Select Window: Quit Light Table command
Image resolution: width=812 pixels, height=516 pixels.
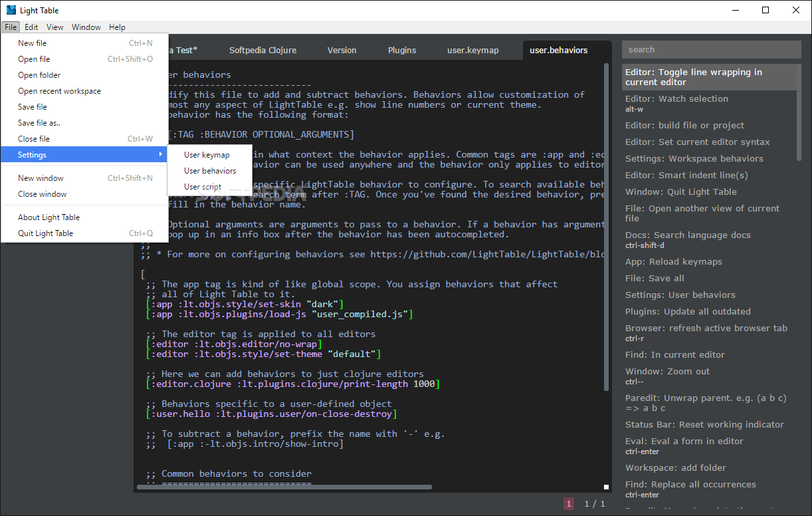pos(710,192)
